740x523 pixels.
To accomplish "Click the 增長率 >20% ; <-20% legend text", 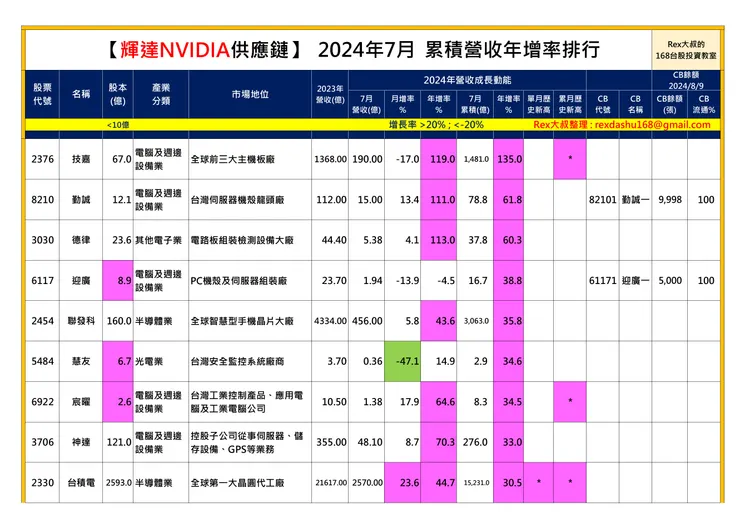I will point(436,125).
